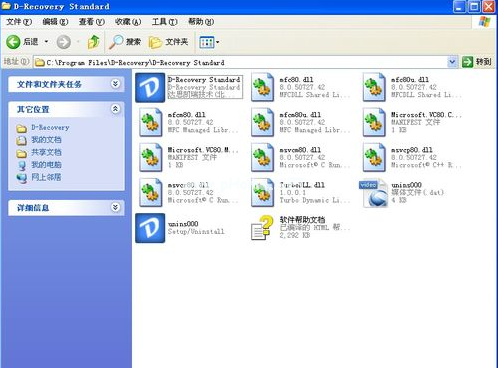Screen dimensions: 498x386
Task: Click the 转到 Go button
Action: (477, 62)
